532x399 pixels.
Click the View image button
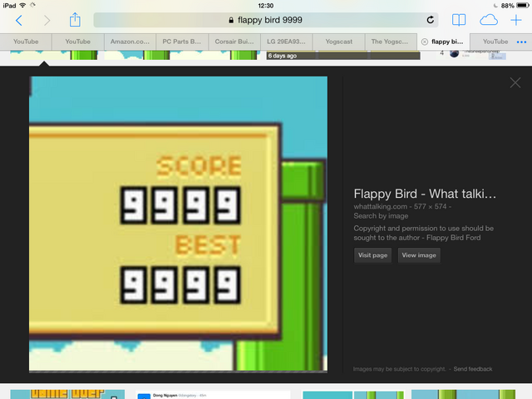[419, 255]
